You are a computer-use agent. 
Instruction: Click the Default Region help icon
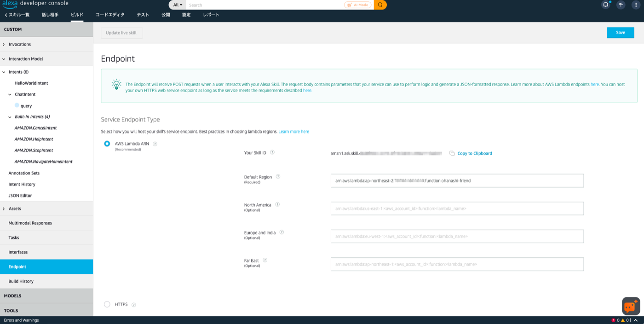coord(278,177)
